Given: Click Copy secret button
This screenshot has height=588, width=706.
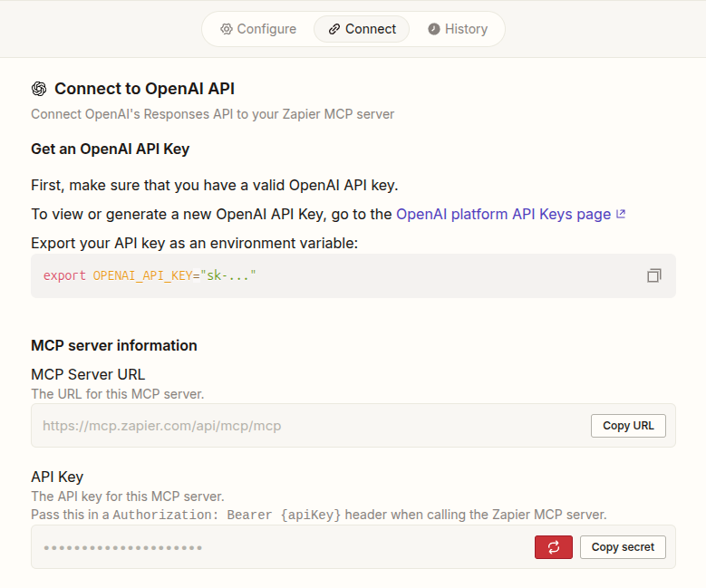Looking at the screenshot, I should pyautogui.click(x=623, y=547).
